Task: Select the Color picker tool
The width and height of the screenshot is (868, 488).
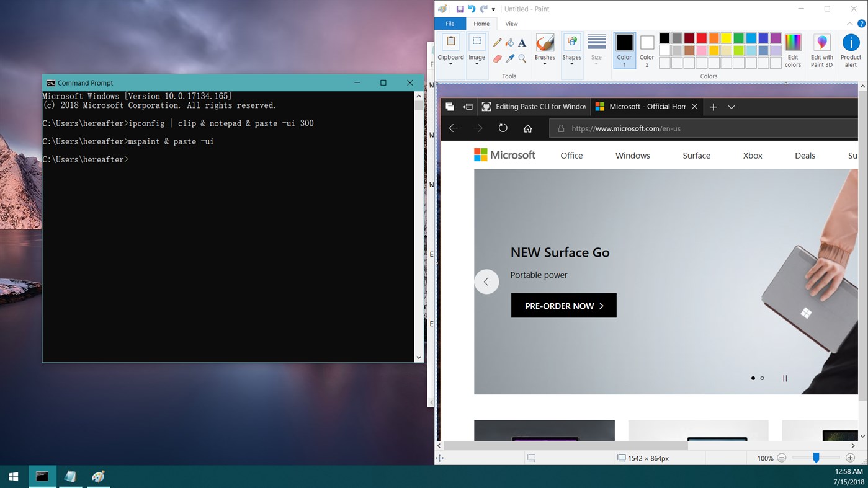Action: [509, 58]
